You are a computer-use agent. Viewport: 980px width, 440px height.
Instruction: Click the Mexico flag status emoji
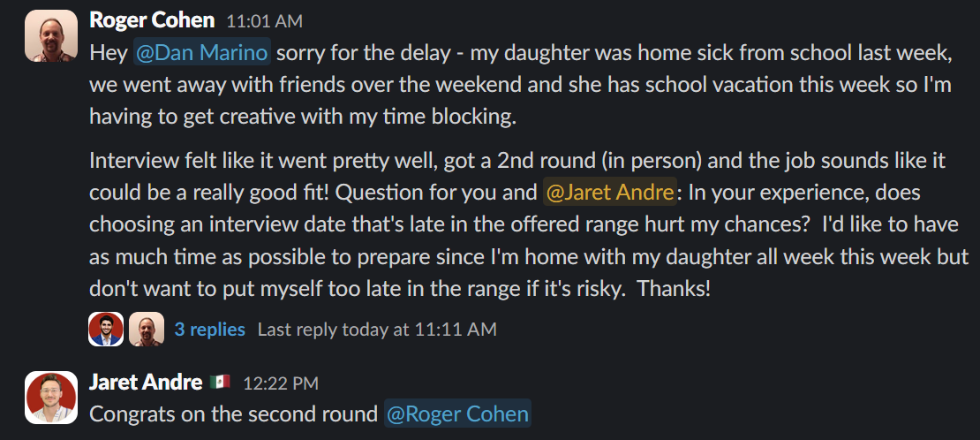point(220,383)
